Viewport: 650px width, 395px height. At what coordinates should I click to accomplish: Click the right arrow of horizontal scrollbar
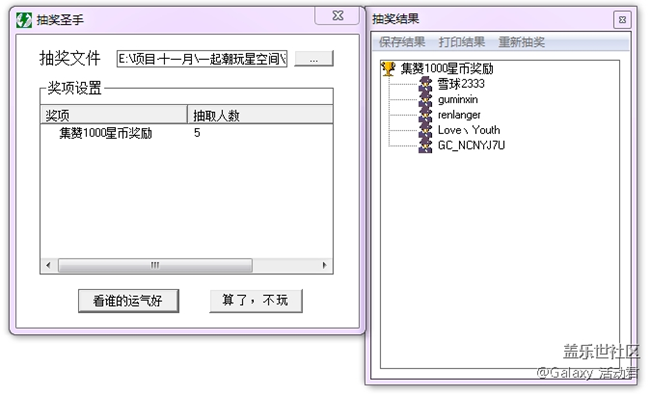point(325,265)
